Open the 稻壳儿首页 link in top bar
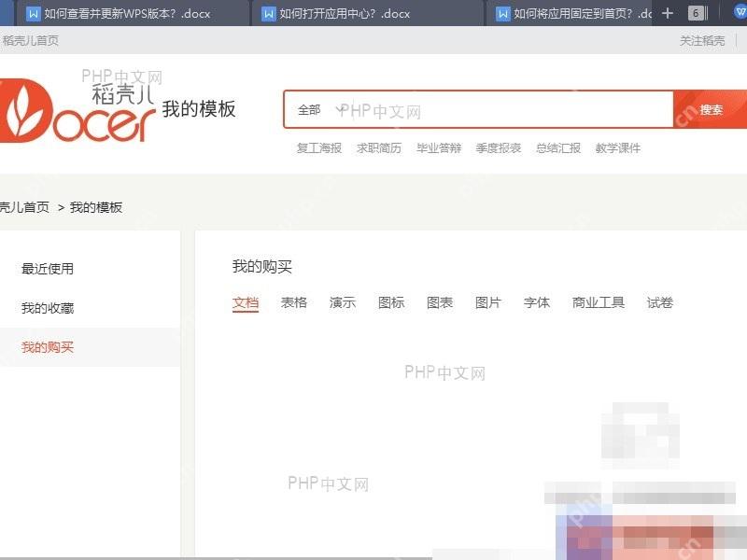Image resolution: width=747 pixels, height=560 pixels. [30, 40]
